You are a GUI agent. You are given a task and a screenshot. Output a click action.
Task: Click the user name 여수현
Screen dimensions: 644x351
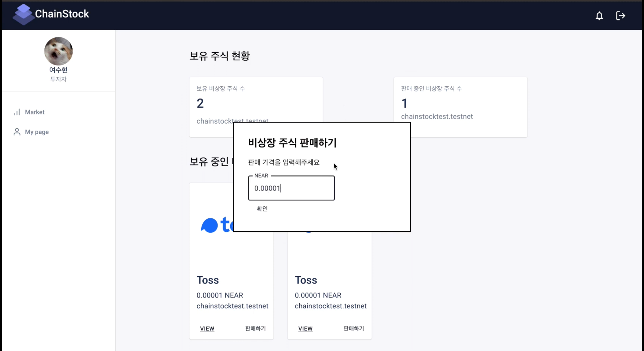pos(58,70)
